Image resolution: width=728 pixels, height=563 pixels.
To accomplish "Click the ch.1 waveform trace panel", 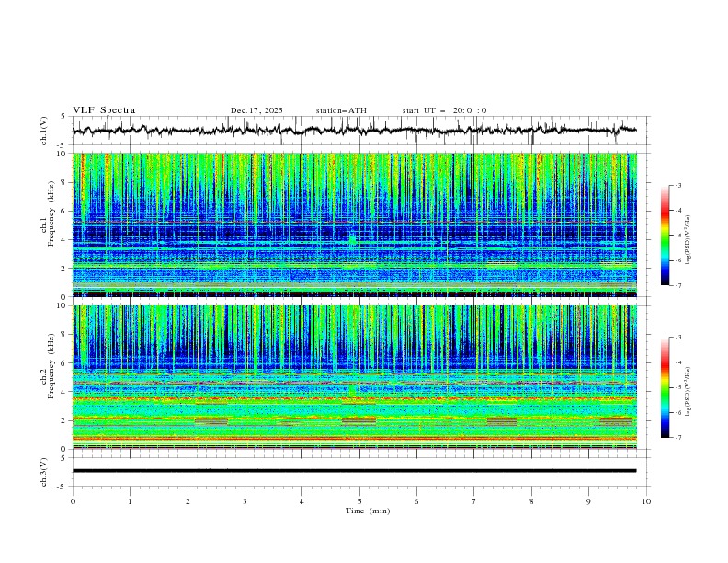I will (360, 131).
